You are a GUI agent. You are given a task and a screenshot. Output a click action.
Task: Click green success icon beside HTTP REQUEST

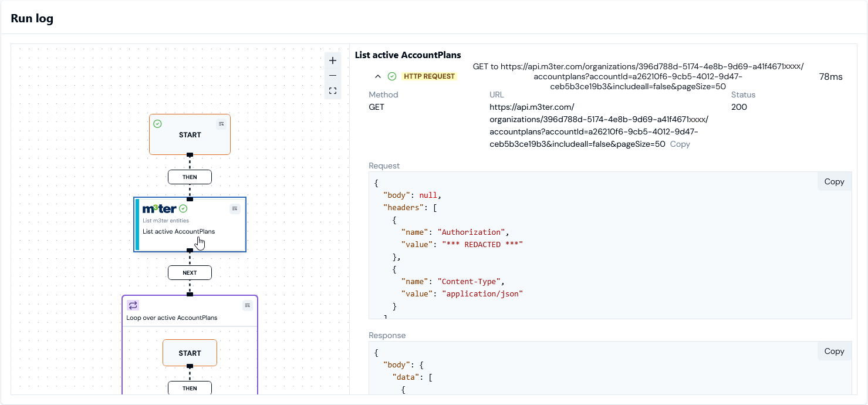click(x=392, y=76)
